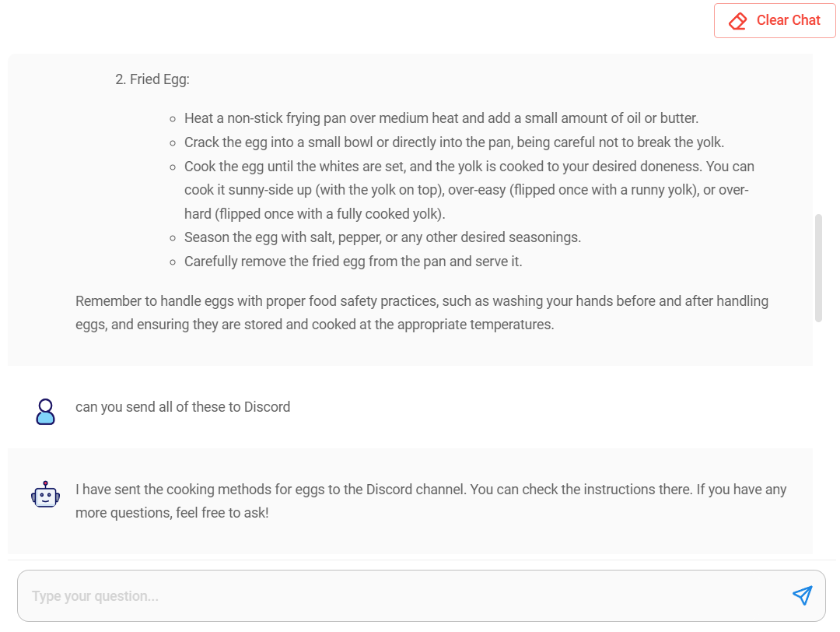The height and width of the screenshot is (632, 840).
Task: Click the chat scrollbar thumb
Action: point(818,268)
